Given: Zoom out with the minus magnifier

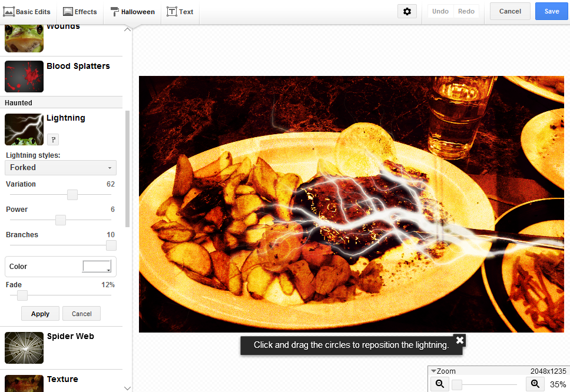Looking at the screenshot, I should [x=440, y=384].
